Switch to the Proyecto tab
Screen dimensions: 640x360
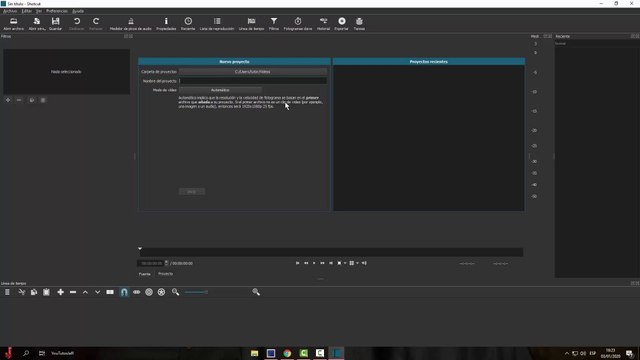tap(165, 274)
